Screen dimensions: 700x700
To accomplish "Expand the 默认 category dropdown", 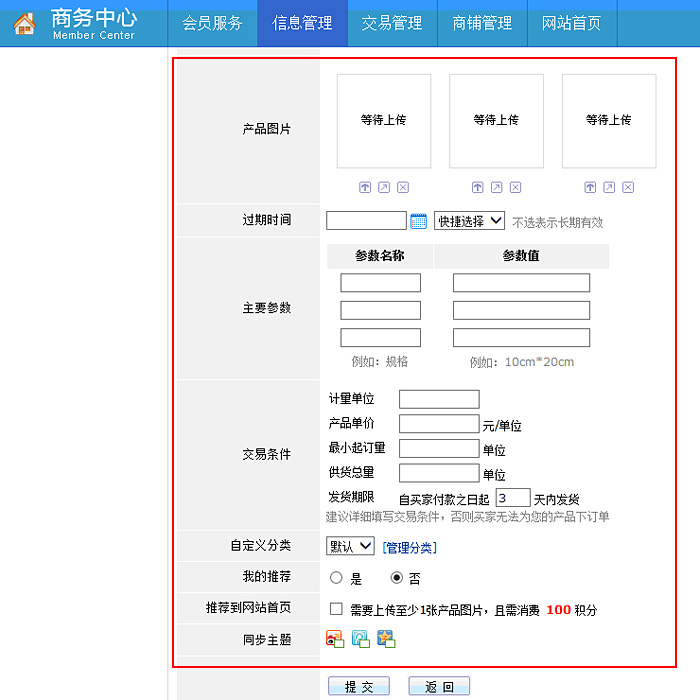I will coord(350,546).
